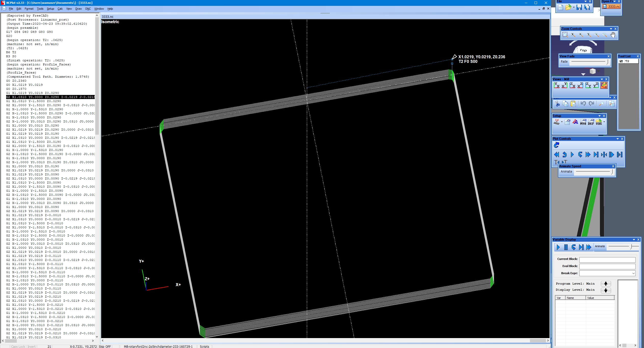Click the Regenerate plot curved arrow icon
This screenshot has width=644, height=348.
(556, 145)
